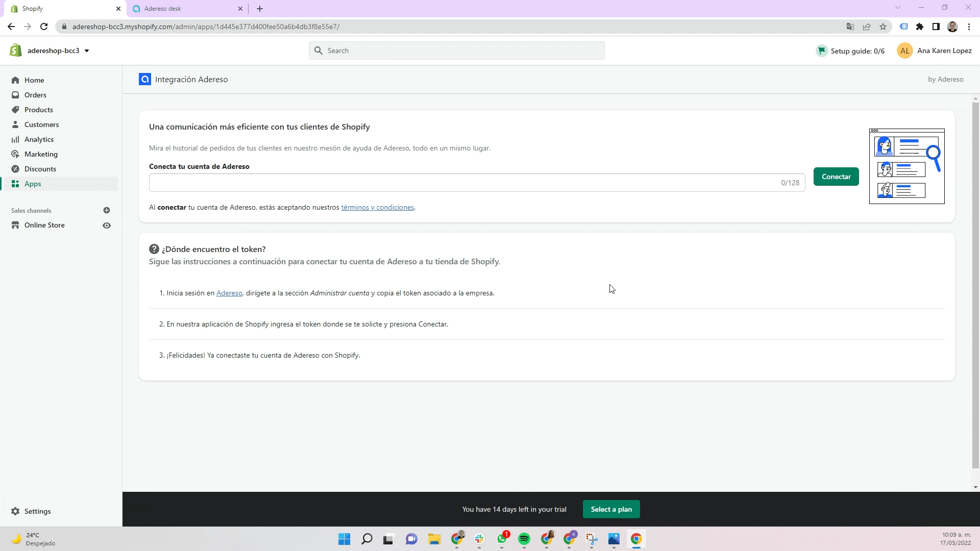Image resolution: width=980 pixels, height=551 pixels.
Task: Open the browser extensions puzzle icon
Action: pyautogui.click(x=920, y=27)
